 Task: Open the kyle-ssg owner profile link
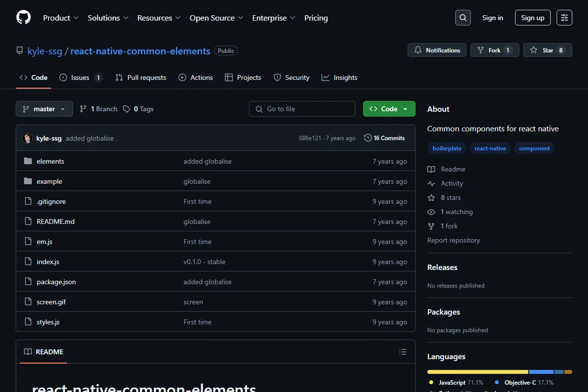[45, 51]
